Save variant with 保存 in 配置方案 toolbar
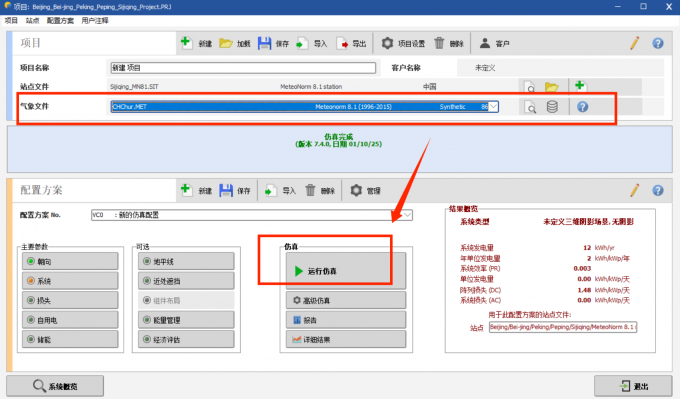680x399 pixels. [235, 190]
